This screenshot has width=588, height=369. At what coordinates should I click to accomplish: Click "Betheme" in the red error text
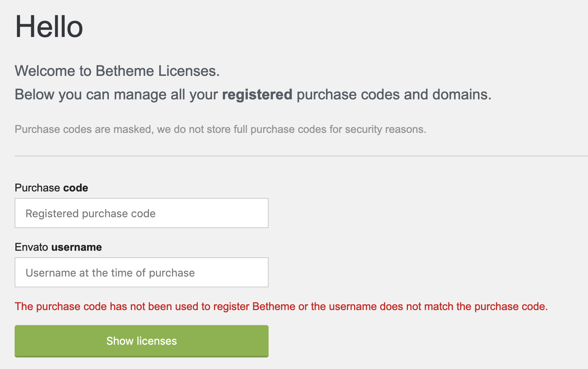[274, 306]
